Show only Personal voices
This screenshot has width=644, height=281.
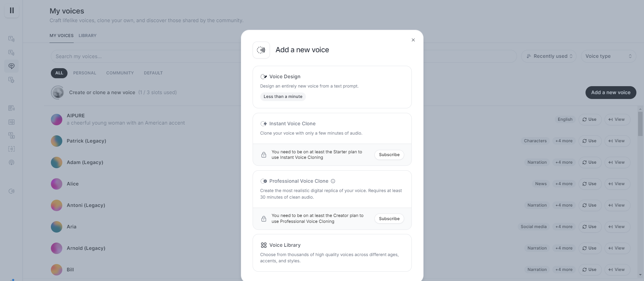84,73
